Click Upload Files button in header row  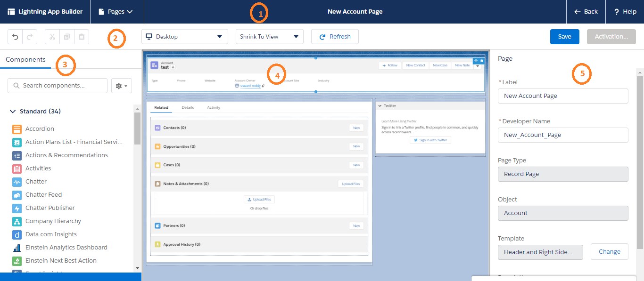[x=351, y=184]
